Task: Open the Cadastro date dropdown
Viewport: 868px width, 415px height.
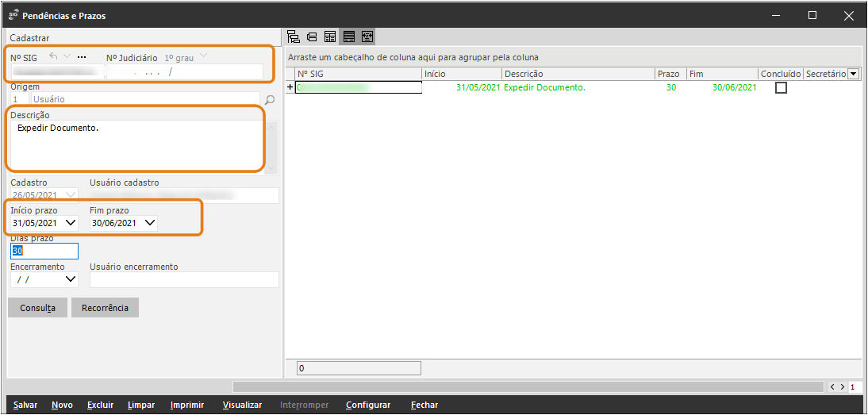Action: point(71,194)
